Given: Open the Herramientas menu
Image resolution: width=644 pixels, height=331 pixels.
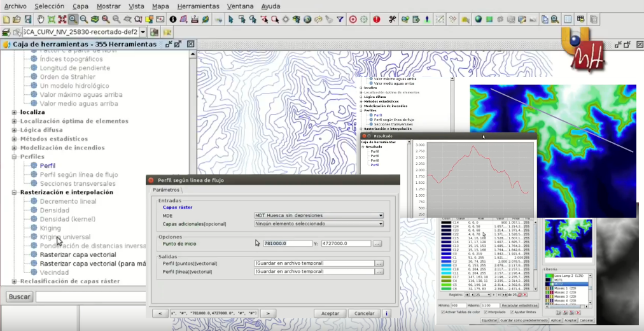Looking at the screenshot, I should [198, 6].
